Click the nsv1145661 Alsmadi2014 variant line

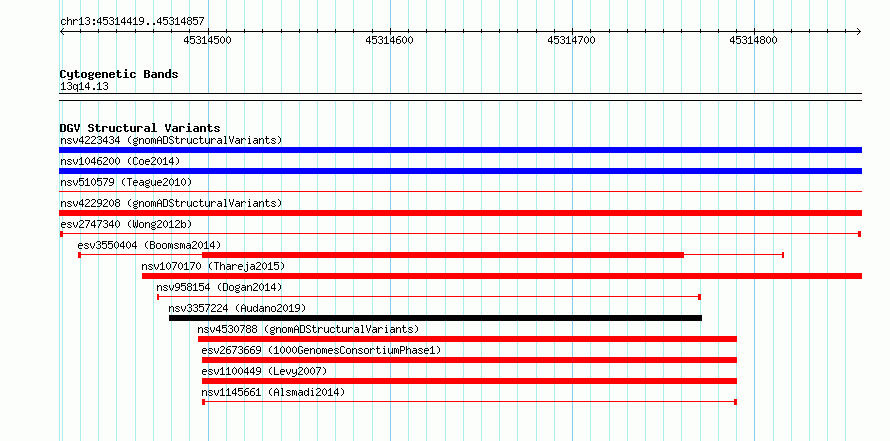coord(469,402)
